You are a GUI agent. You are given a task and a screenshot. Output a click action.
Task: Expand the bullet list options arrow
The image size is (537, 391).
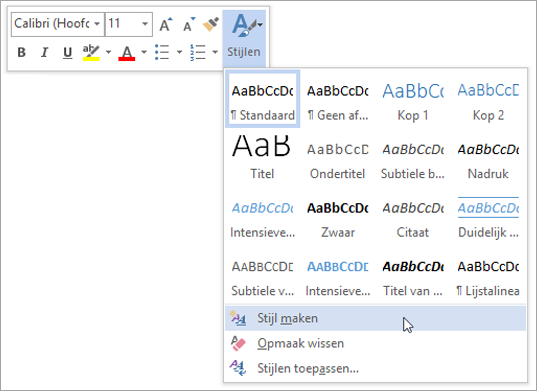(x=179, y=52)
